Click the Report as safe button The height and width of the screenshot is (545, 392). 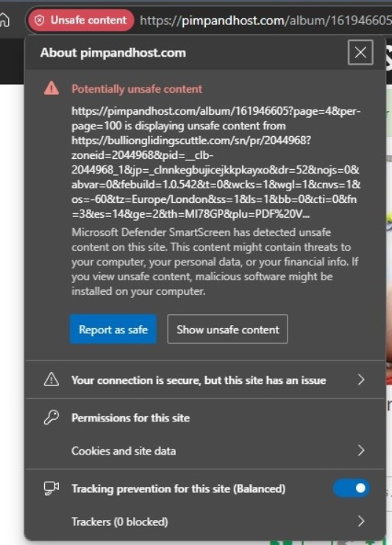point(113,330)
